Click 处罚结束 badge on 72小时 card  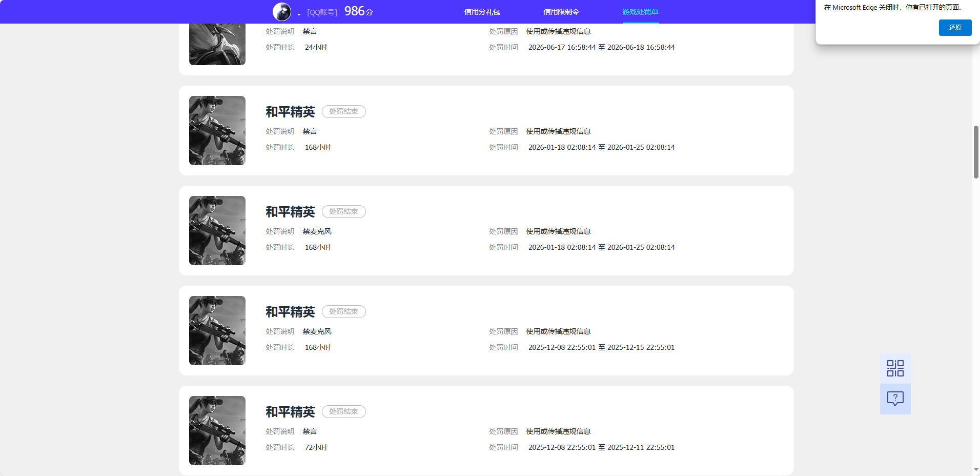343,411
